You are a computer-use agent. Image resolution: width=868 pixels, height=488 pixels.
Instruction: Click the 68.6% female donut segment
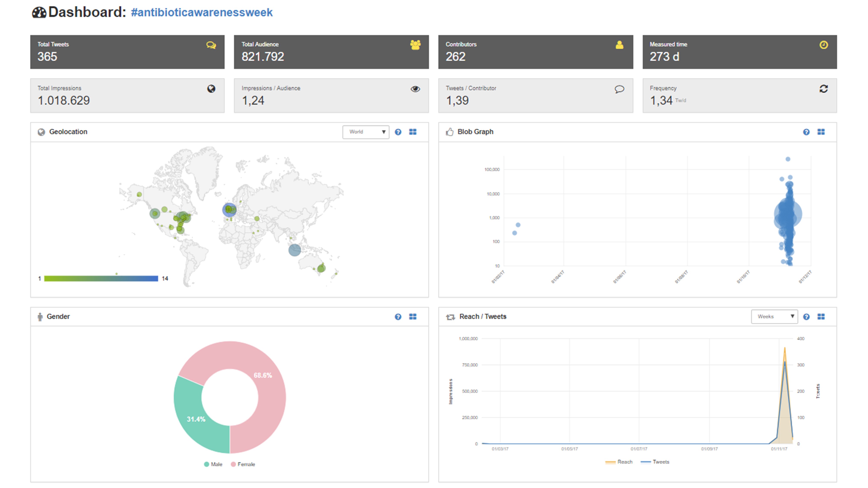pyautogui.click(x=266, y=387)
